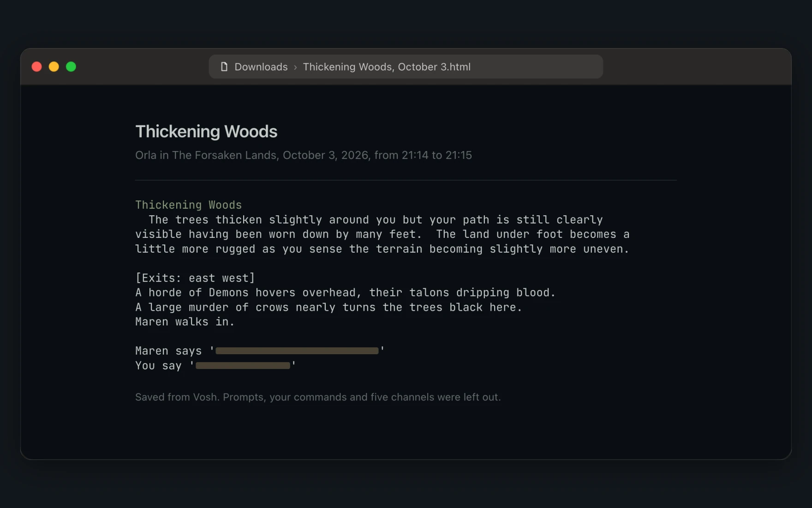Click the line 'The trees thicken slightly around you'

pos(376,219)
